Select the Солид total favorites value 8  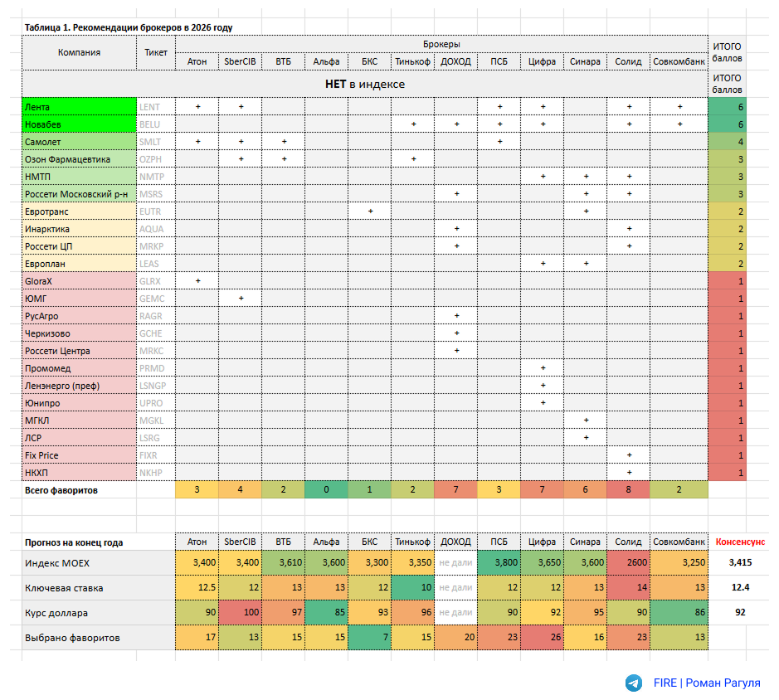(628, 490)
